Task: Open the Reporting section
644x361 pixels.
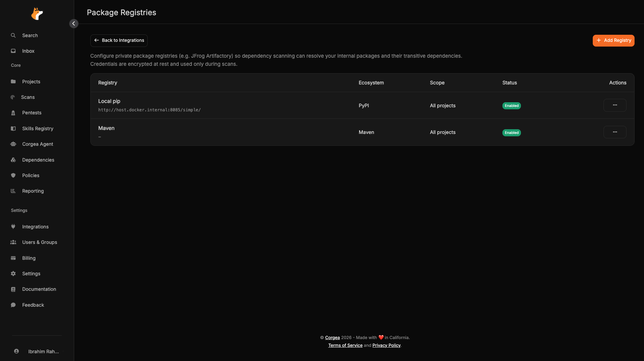Action: (x=33, y=191)
